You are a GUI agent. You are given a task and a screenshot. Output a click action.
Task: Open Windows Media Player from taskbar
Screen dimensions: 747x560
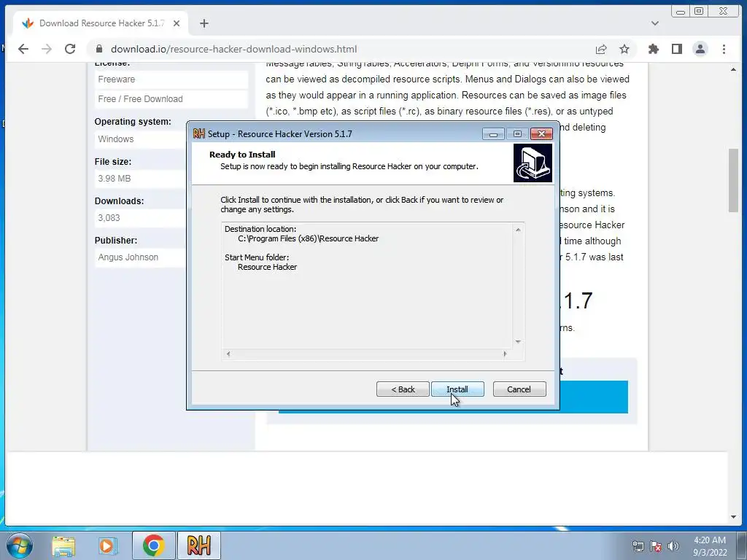[108, 546]
